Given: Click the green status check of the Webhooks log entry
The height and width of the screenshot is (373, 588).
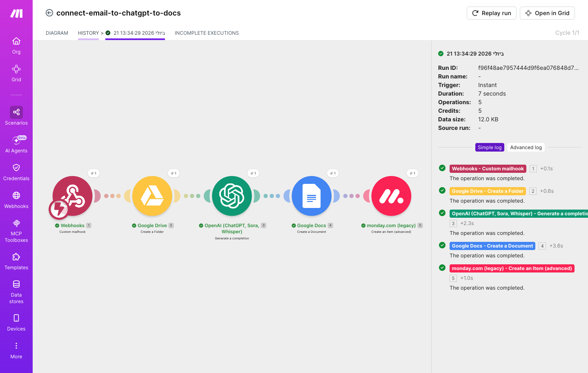Looking at the screenshot, I should [442, 168].
